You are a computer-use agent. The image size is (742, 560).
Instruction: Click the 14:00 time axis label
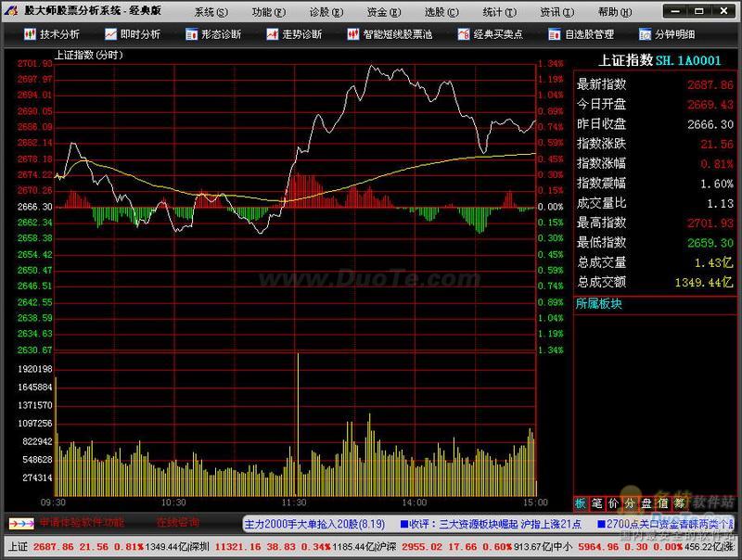[414, 503]
